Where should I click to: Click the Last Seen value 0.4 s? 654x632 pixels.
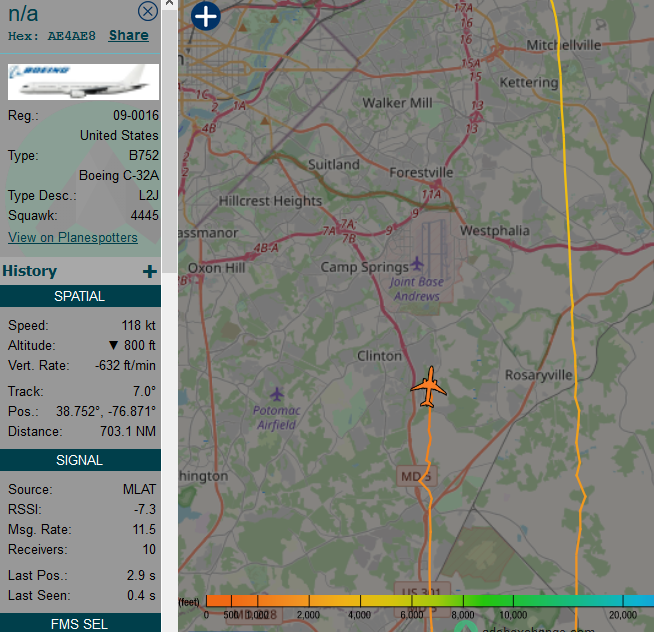pos(141,595)
